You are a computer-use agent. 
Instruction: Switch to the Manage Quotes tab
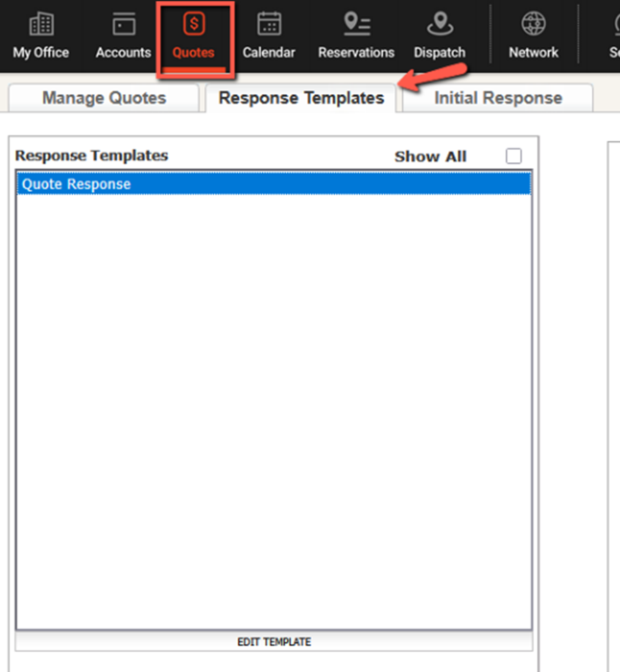pos(104,98)
